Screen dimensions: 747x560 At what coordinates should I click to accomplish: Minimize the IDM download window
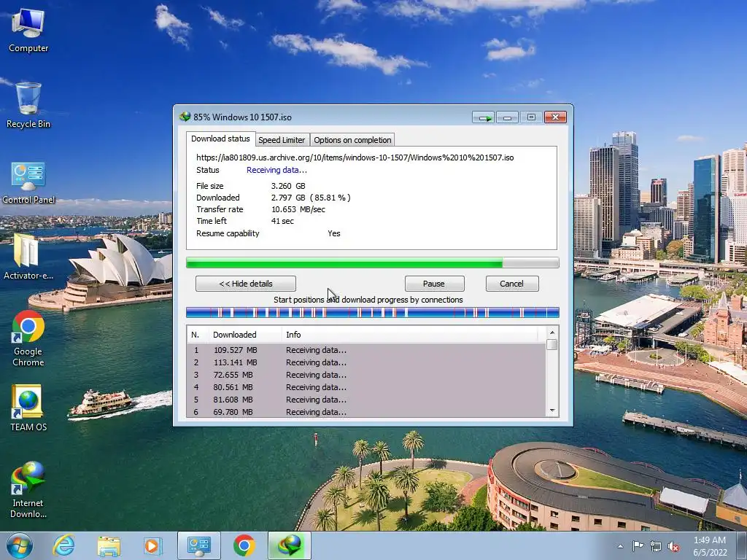(x=508, y=117)
